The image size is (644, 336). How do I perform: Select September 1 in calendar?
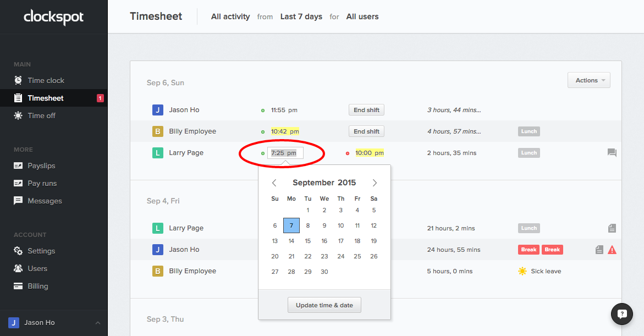[x=307, y=210]
